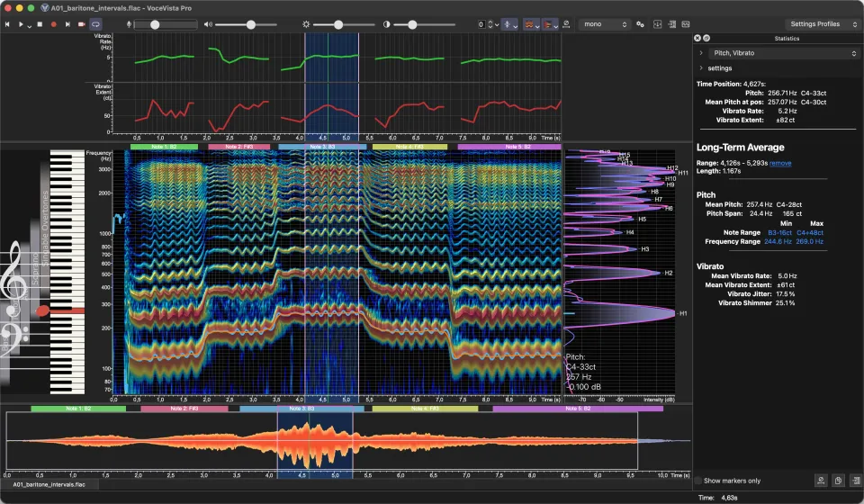The image size is (864, 504).
Task: Select the Note 2: F#3 marker above spectrogram
Action: 239,147
